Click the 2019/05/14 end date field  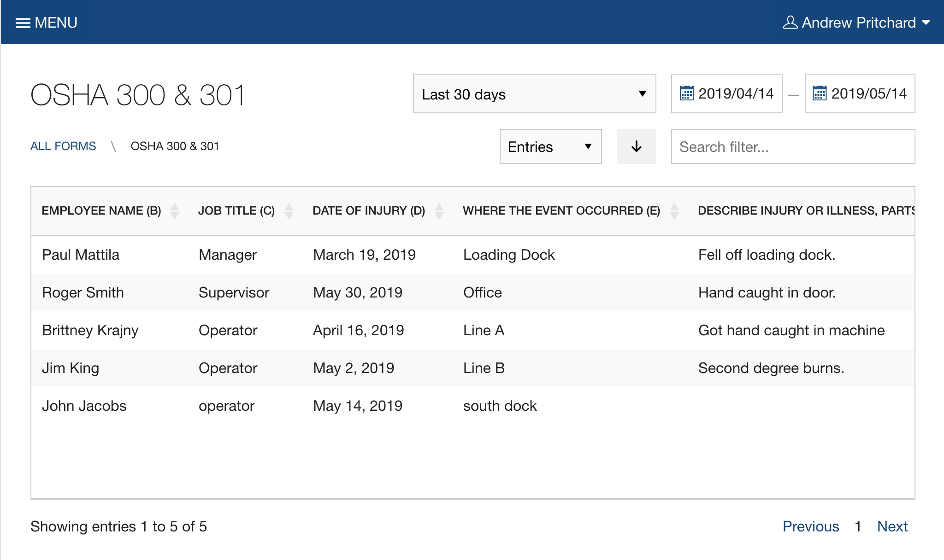click(860, 93)
